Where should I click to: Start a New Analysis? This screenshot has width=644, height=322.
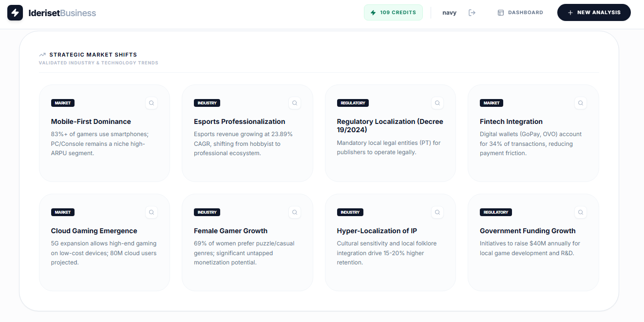pyautogui.click(x=594, y=12)
